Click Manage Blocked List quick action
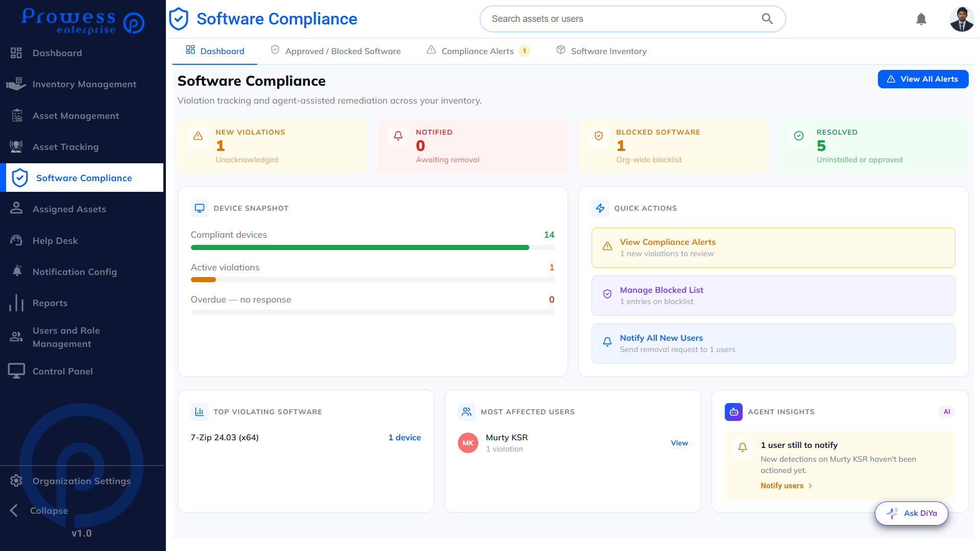Screen dimensions: 980x551 [x=773, y=295]
